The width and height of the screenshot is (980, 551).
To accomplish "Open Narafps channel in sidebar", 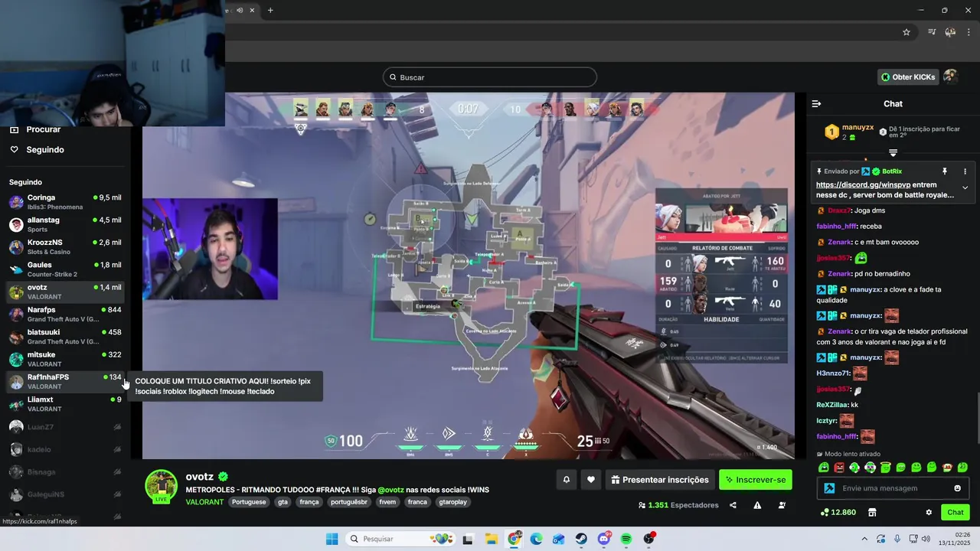I will click(x=65, y=314).
